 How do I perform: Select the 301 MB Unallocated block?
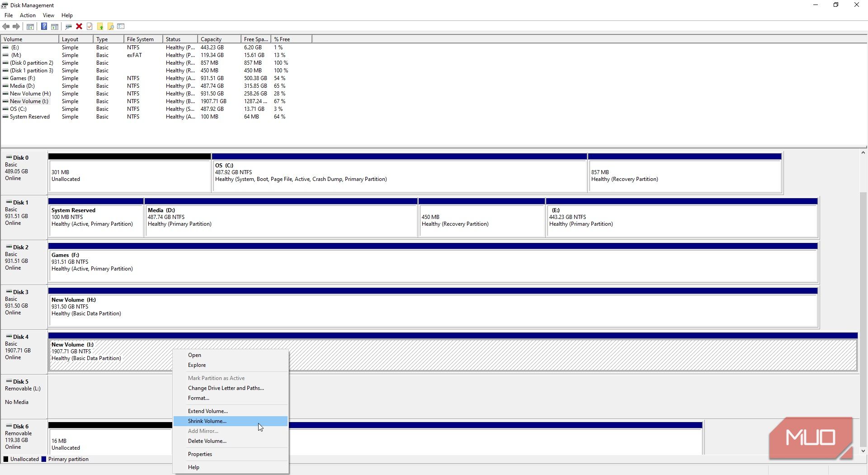coord(130,173)
